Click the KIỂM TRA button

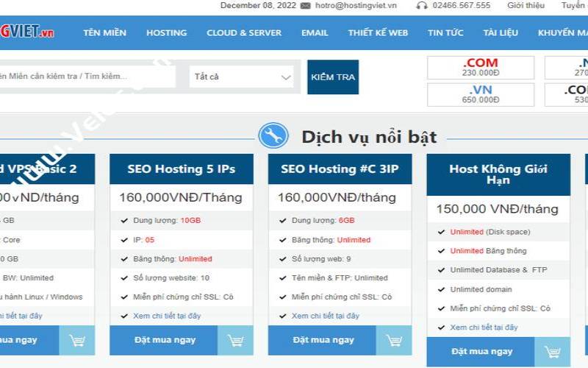coord(333,77)
